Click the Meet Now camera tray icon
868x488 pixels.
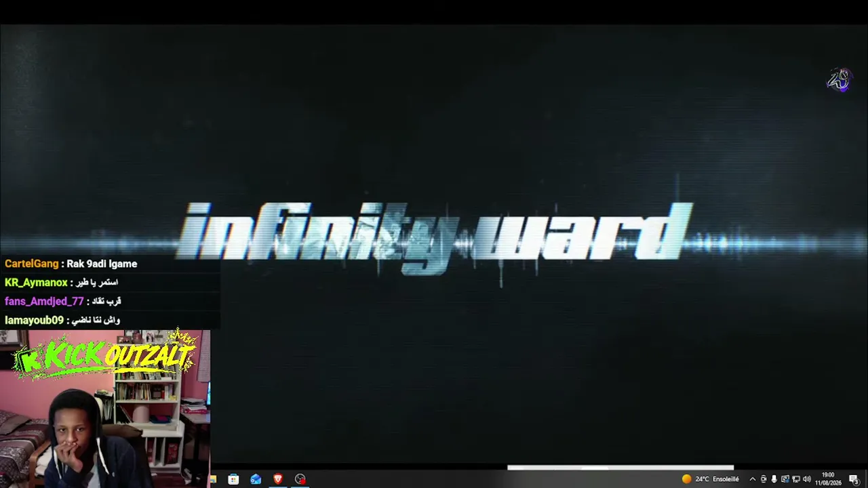click(764, 479)
